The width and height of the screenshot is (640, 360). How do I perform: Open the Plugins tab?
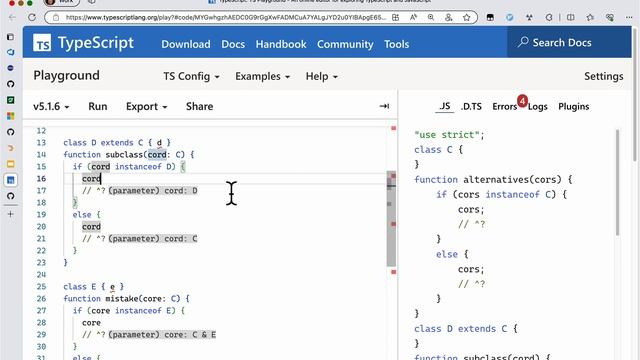pyautogui.click(x=573, y=106)
